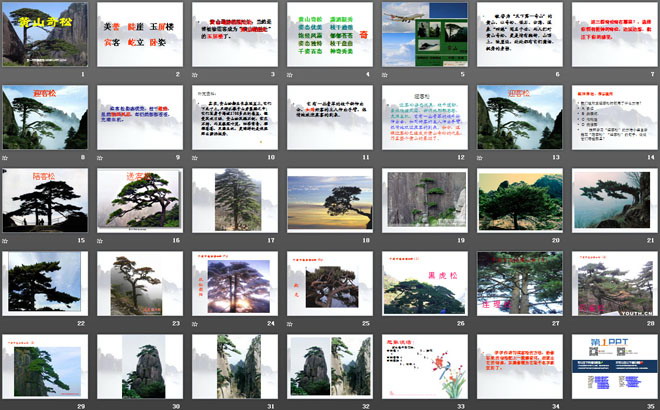Viewport: 660px width, 410px height.
Task: Select slide 4 with green idiom list
Action: pos(329,34)
